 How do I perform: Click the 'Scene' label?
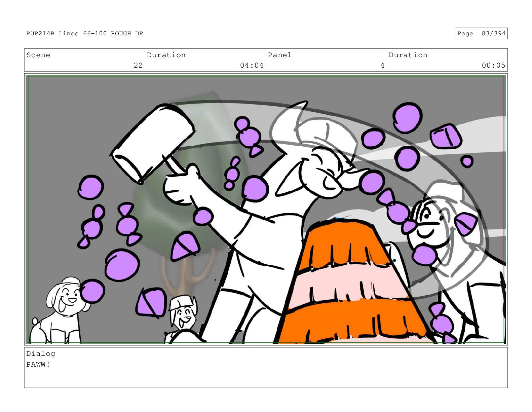38,55
